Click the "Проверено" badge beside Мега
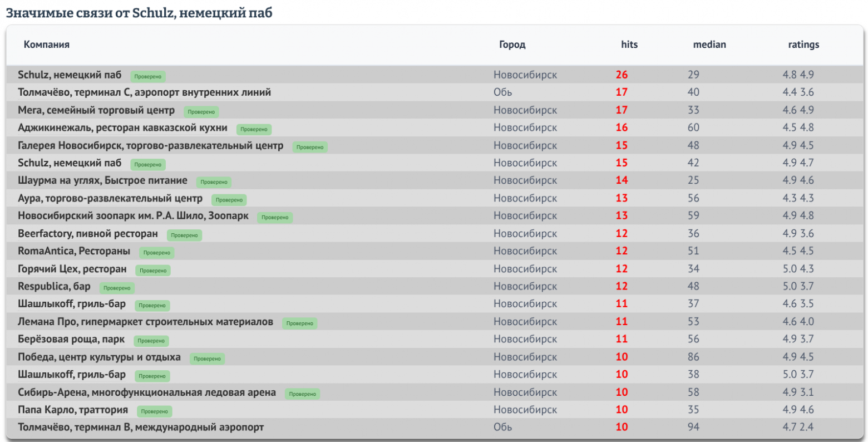This screenshot has width=868, height=442. [x=201, y=112]
